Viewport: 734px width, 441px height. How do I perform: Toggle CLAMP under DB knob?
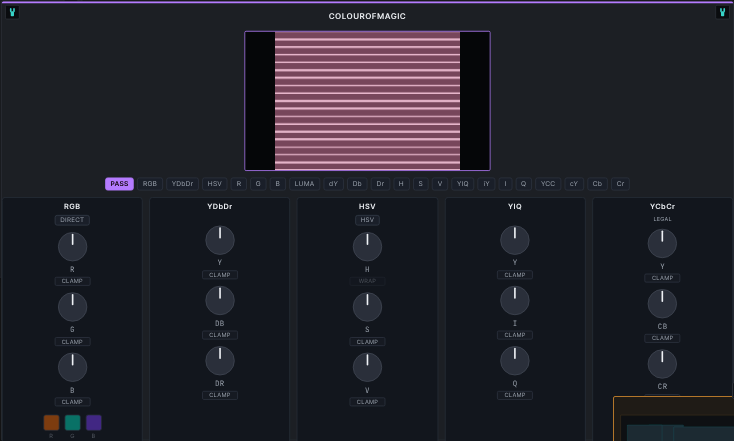(x=220, y=335)
